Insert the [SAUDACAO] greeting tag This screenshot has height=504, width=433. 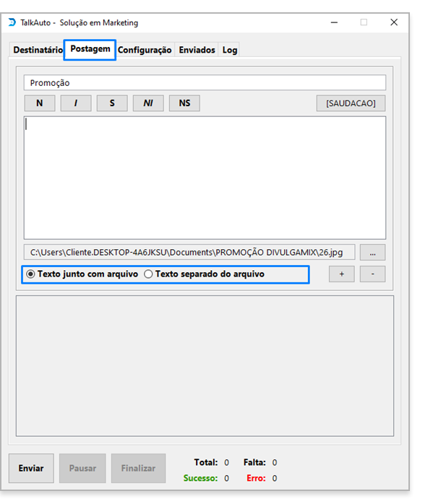click(x=351, y=103)
